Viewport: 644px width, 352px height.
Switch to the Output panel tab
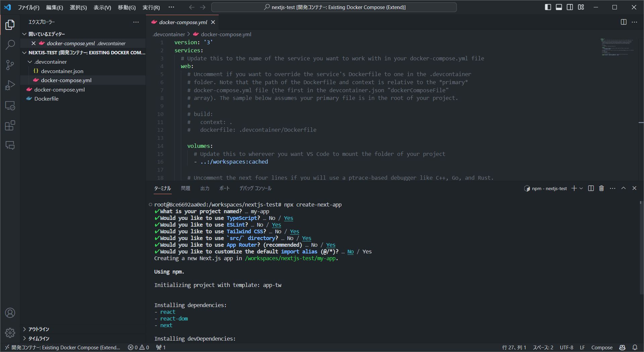point(205,188)
